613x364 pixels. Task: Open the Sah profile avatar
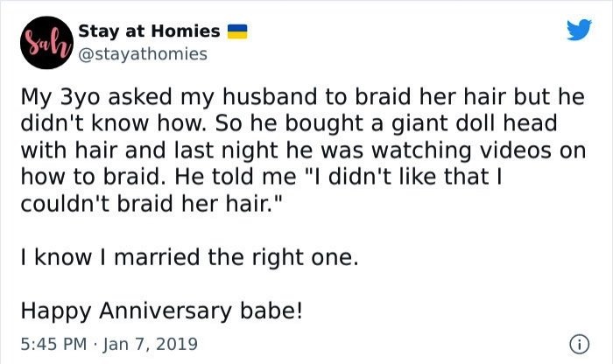click(x=47, y=43)
